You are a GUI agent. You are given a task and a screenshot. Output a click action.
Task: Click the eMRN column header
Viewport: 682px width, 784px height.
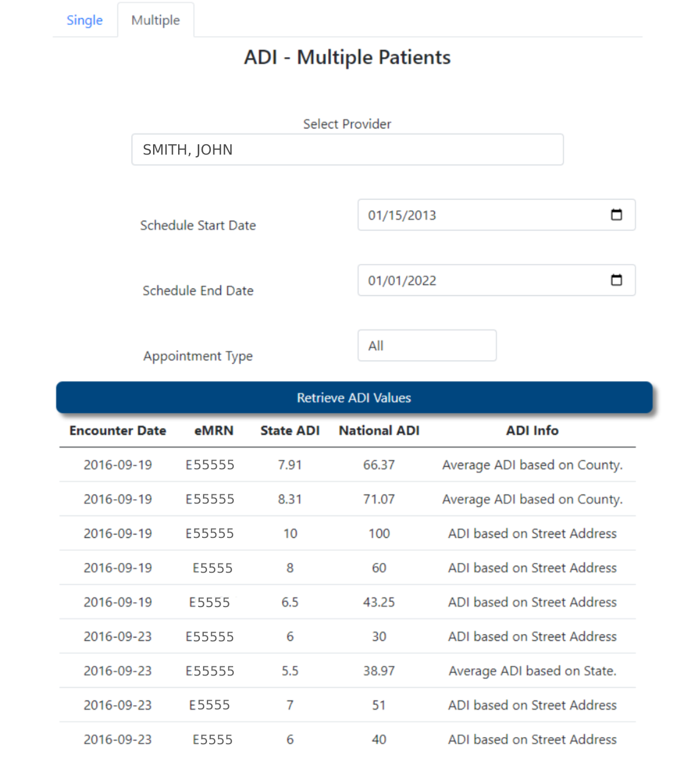tap(214, 431)
